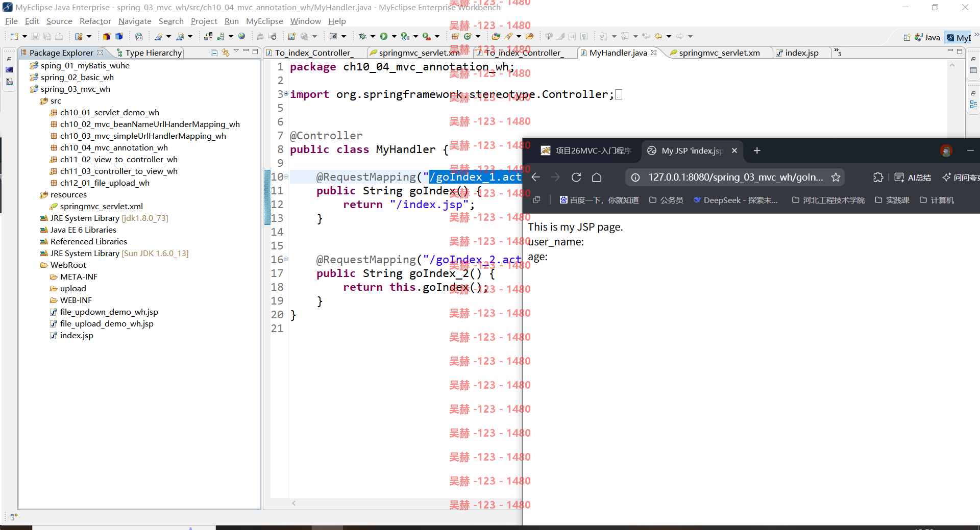Open 百度一下 bookmark in browser
This screenshot has height=530, width=980.
coord(599,200)
